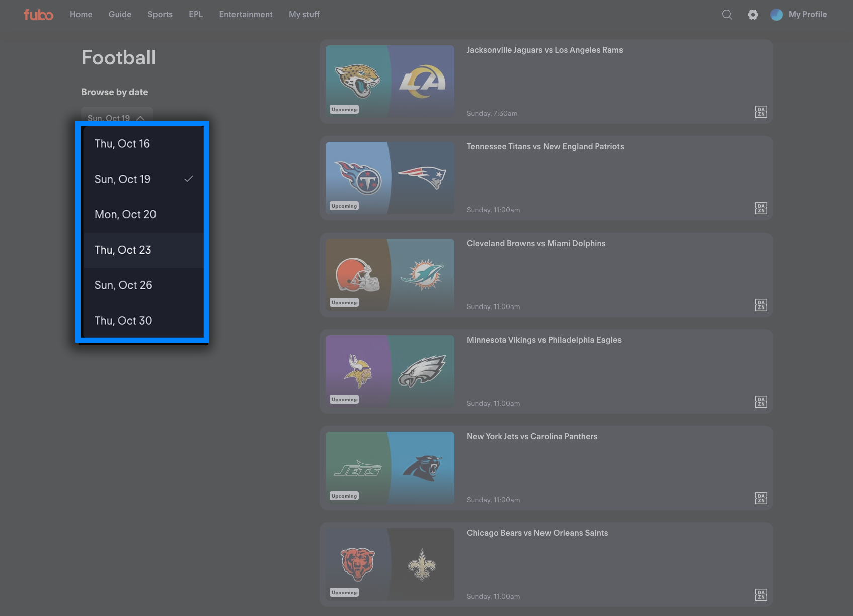Open My Profile link
This screenshot has width=853, height=616.
pos(808,15)
